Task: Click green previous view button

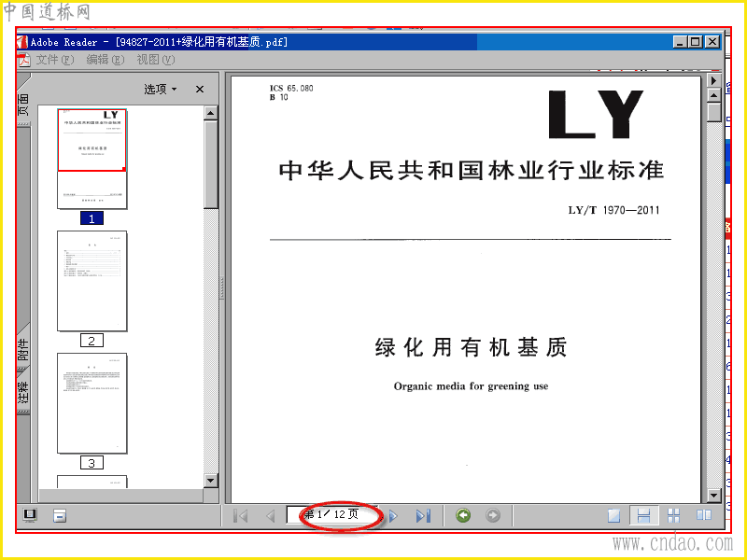Action: (463, 515)
